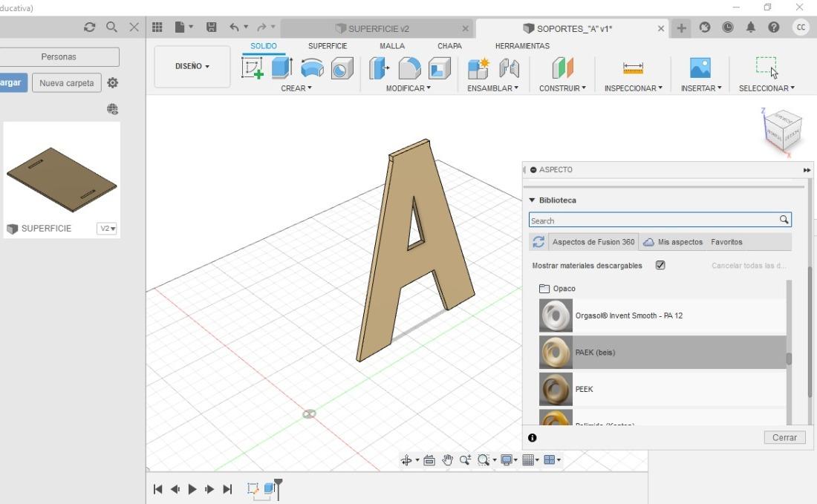The width and height of the screenshot is (817, 504).
Task: Choose the Offset Plane icon in CONSTRUIR
Action: 562,68
